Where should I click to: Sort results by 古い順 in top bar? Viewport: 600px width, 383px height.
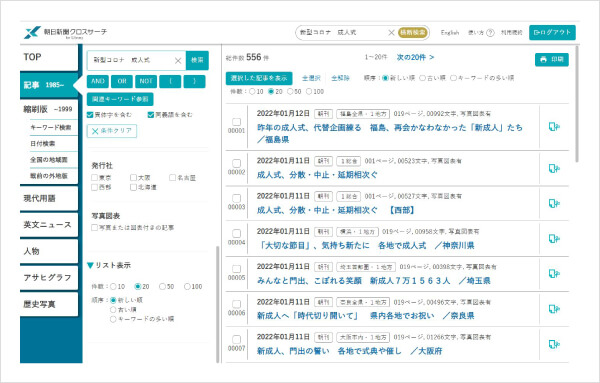click(422, 78)
